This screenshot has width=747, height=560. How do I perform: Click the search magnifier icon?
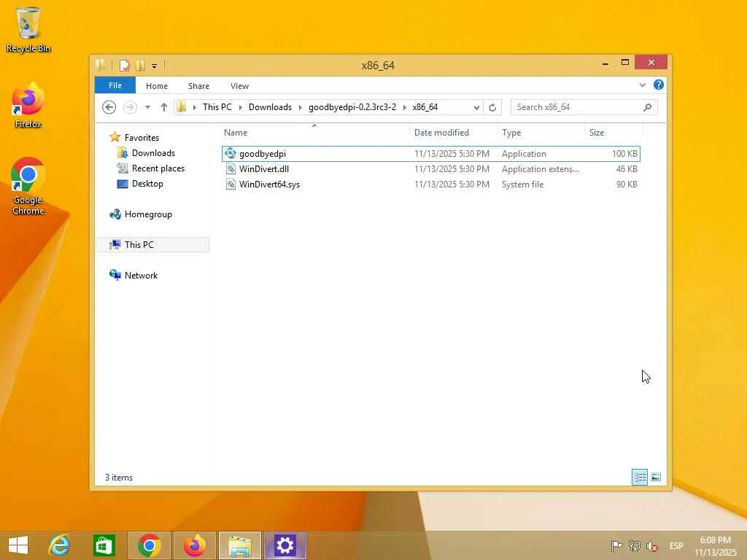click(647, 107)
